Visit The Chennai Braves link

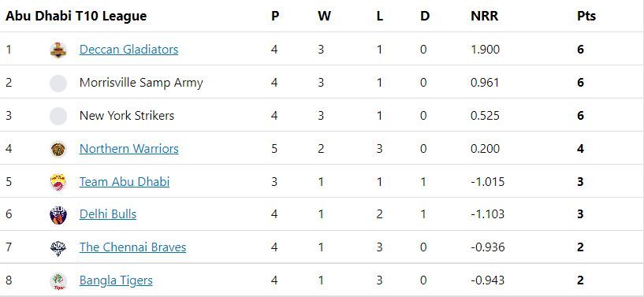pos(132,247)
